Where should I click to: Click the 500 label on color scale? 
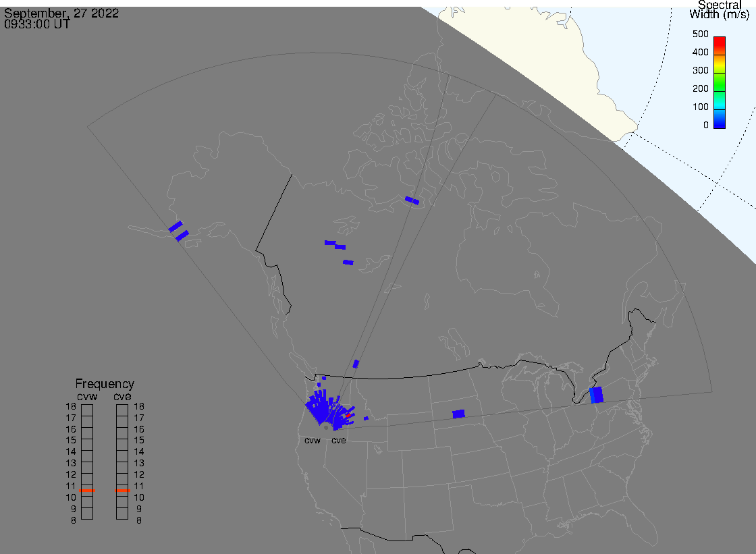[x=701, y=34]
